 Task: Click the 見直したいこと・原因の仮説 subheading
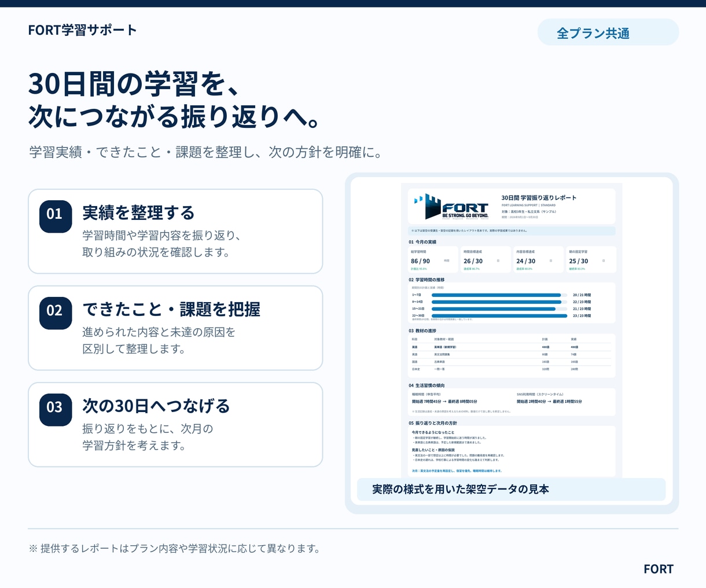point(433,450)
